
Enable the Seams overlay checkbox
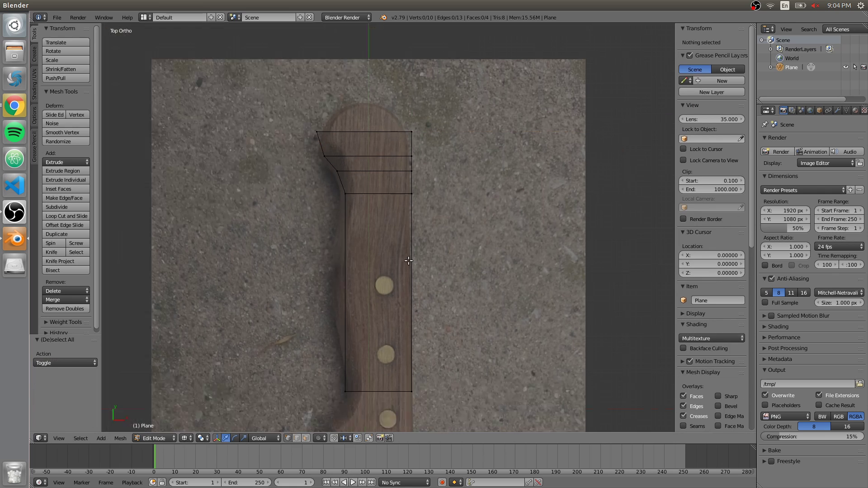(x=684, y=426)
